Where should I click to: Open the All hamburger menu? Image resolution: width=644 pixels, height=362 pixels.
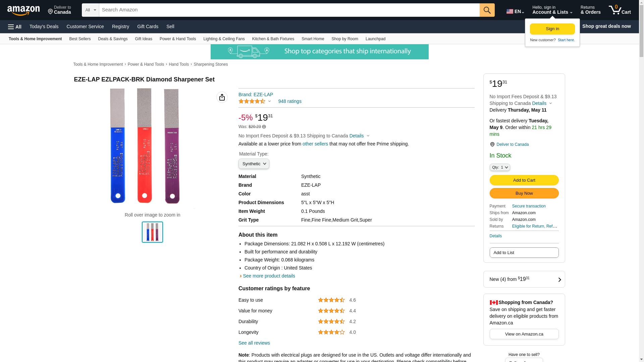[15, 26]
